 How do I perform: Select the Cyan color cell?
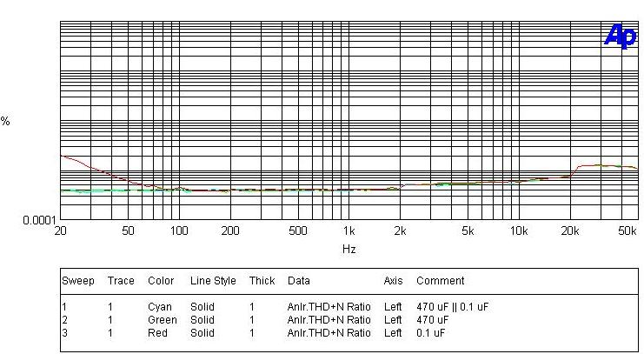pyautogui.click(x=160, y=307)
